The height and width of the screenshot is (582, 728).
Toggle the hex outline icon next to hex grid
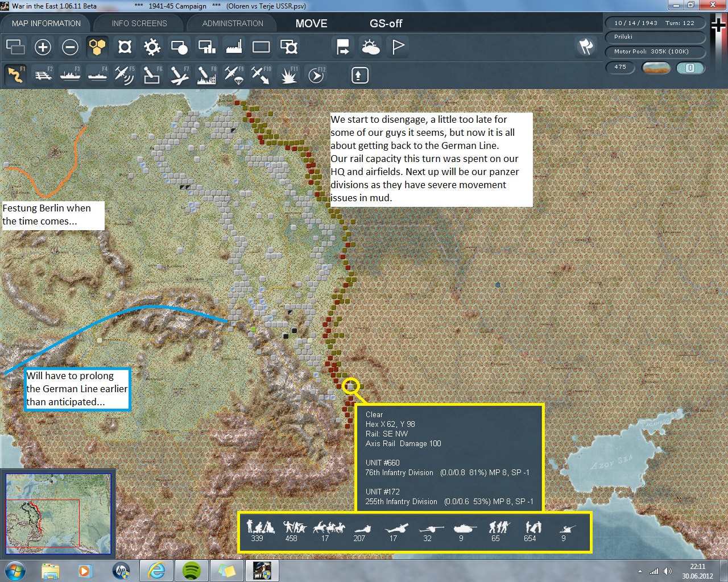pos(125,47)
